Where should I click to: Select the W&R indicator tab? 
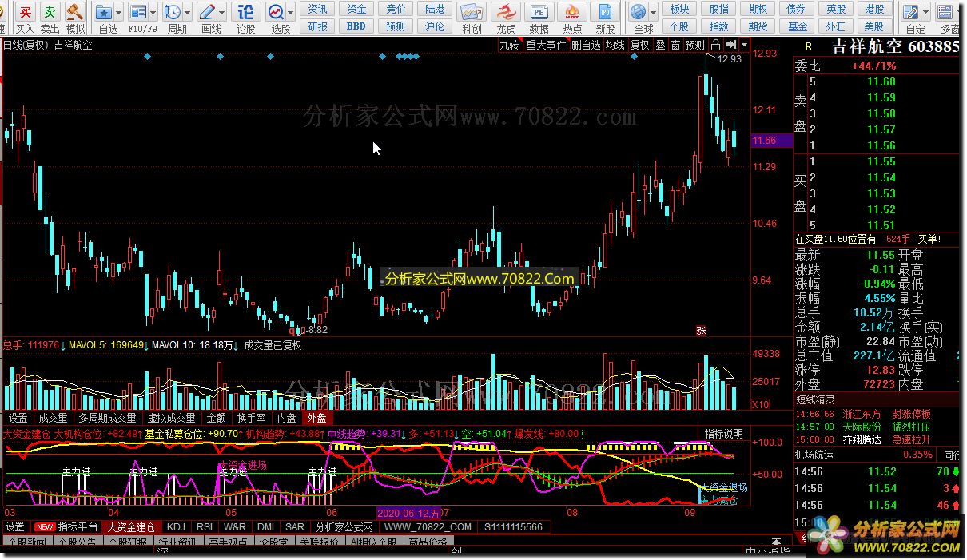tap(235, 527)
